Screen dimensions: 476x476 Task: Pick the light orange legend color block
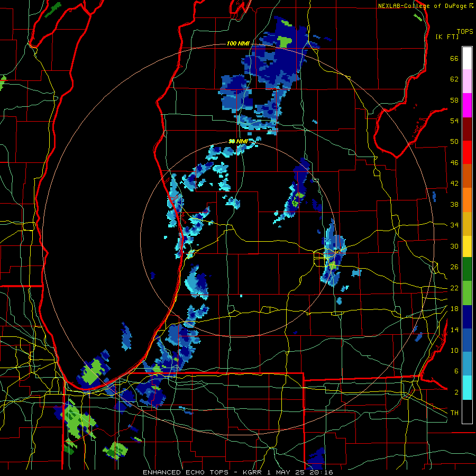[x=467, y=199]
